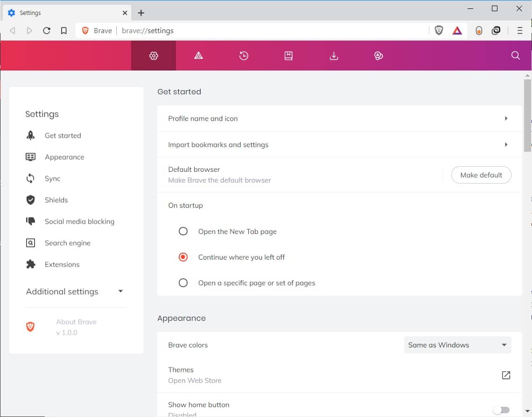This screenshot has height=417, width=532.
Task: Click the Brave Rewards triangle icon in address bar
Action: click(457, 30)
